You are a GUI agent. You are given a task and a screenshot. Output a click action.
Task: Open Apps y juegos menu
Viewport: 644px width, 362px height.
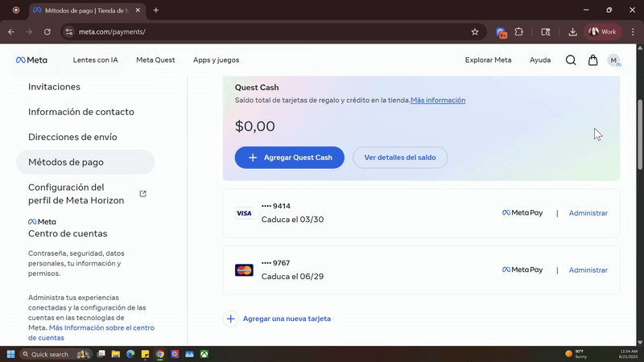[216, 60]
